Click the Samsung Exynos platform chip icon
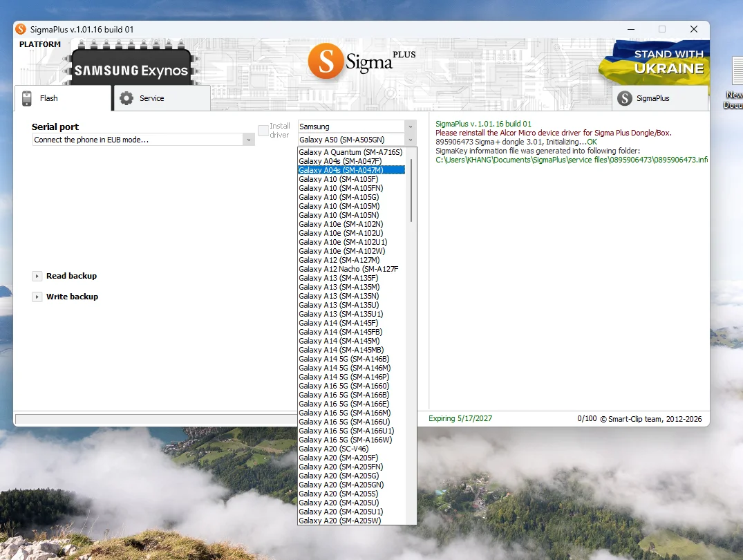 click(x=131, y=66)
